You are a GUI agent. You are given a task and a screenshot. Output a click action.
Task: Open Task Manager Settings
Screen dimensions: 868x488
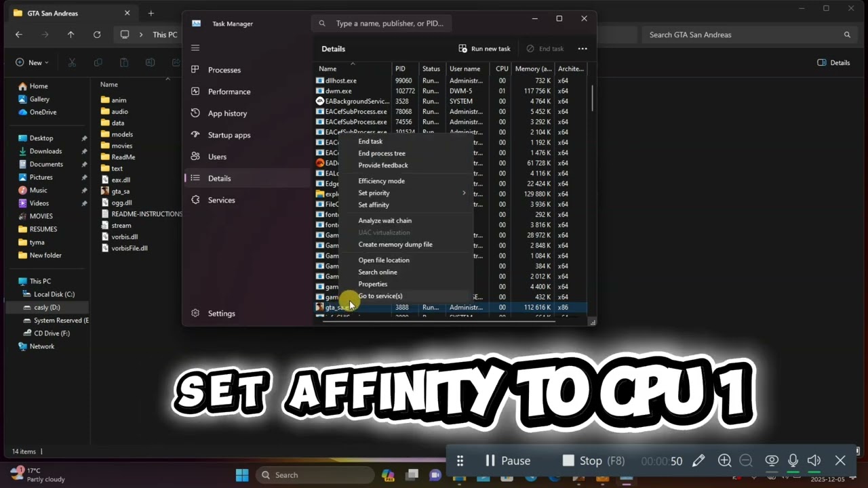(221, 313)
